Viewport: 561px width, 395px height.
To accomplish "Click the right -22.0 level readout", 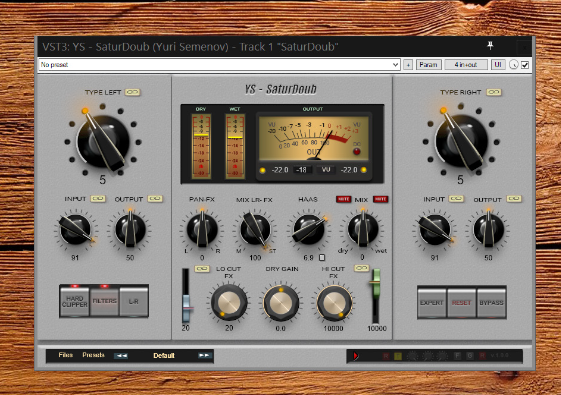I will (x=349, y=170).
